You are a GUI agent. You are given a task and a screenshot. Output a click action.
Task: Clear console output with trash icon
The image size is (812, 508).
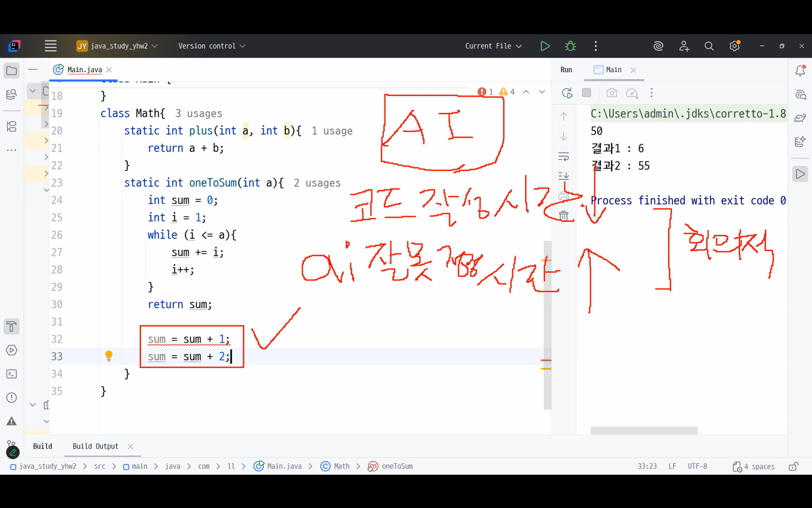pyautogui.click(x=564, y=215)
